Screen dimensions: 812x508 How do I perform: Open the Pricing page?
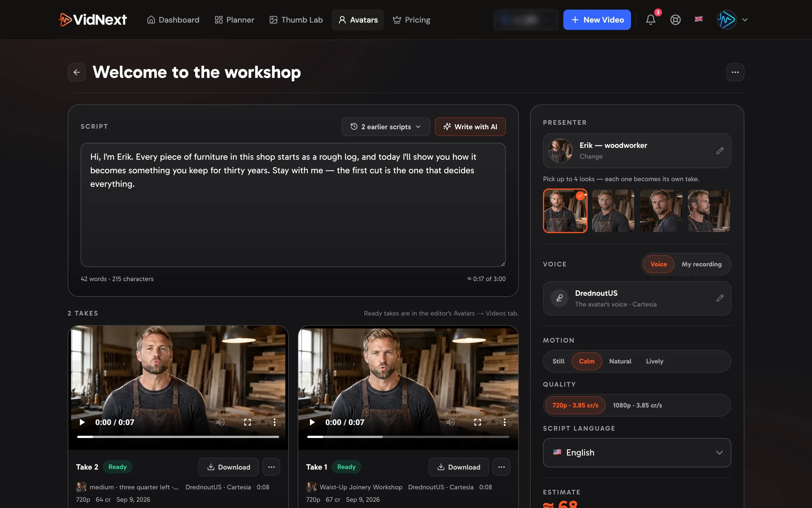pos(411,20)
